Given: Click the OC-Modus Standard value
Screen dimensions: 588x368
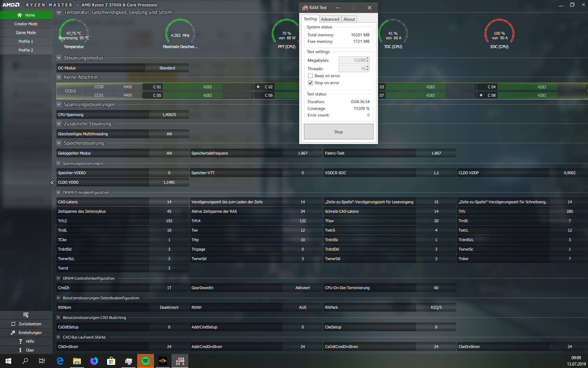Looking at the screenshot, I should (167, 68).
